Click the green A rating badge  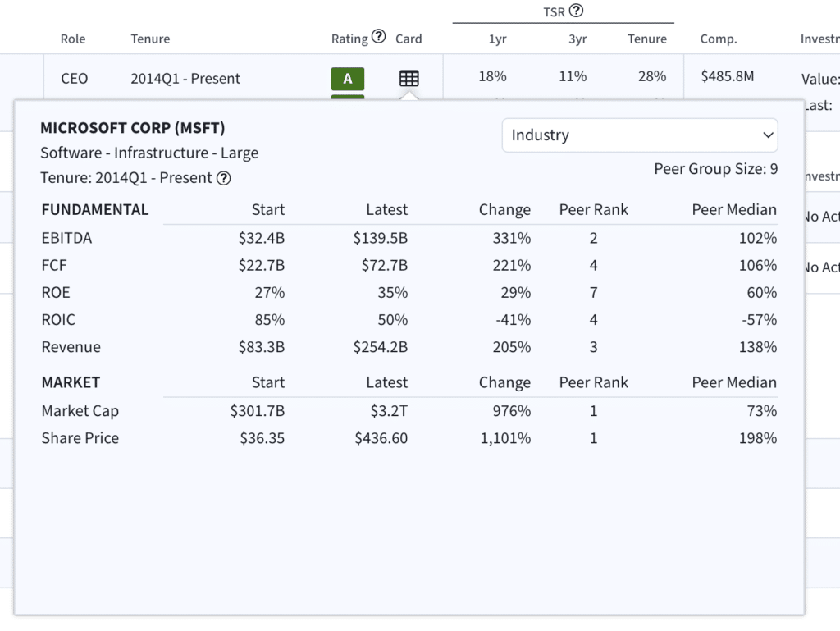(x=348, y=79)
